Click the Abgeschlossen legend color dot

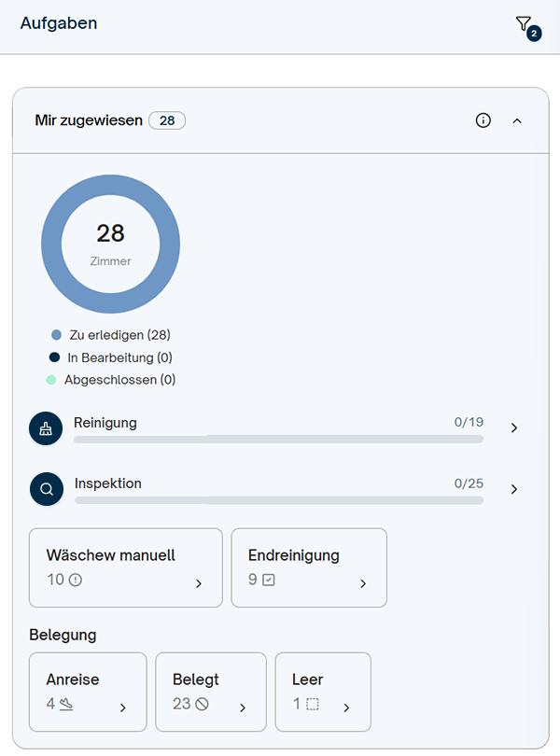51,380
